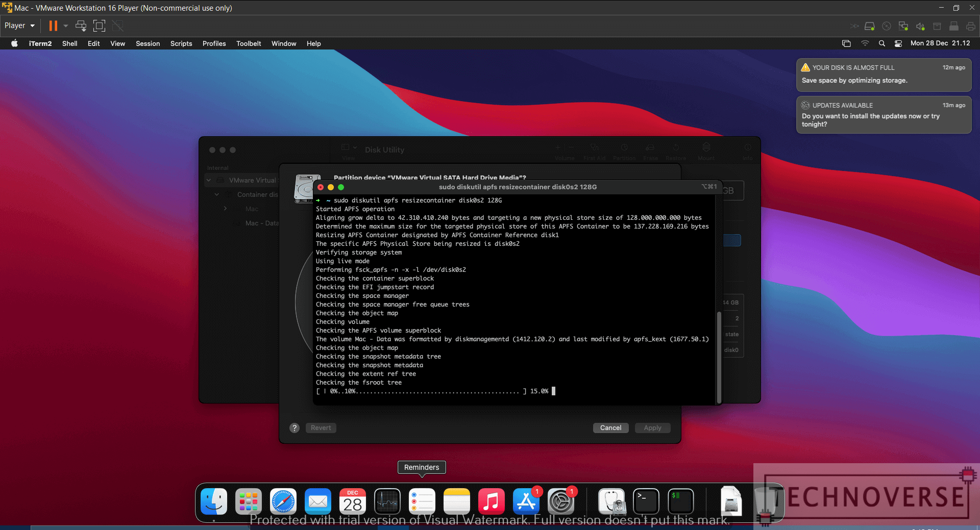Image resolution: width=980 pixels, height=530 pixels.
Task: Open the Profiles menu
Action: pyautogui.click(x=214, y=43)
